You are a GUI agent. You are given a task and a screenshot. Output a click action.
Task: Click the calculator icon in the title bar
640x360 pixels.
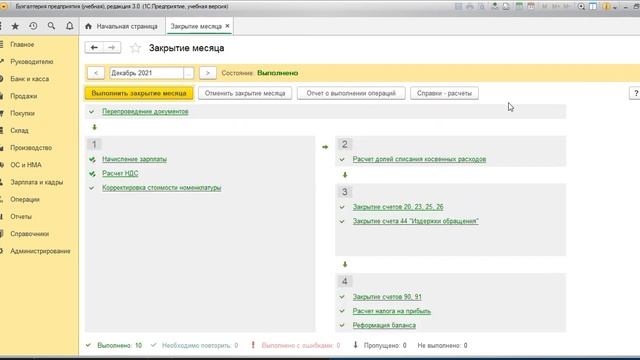519,7
